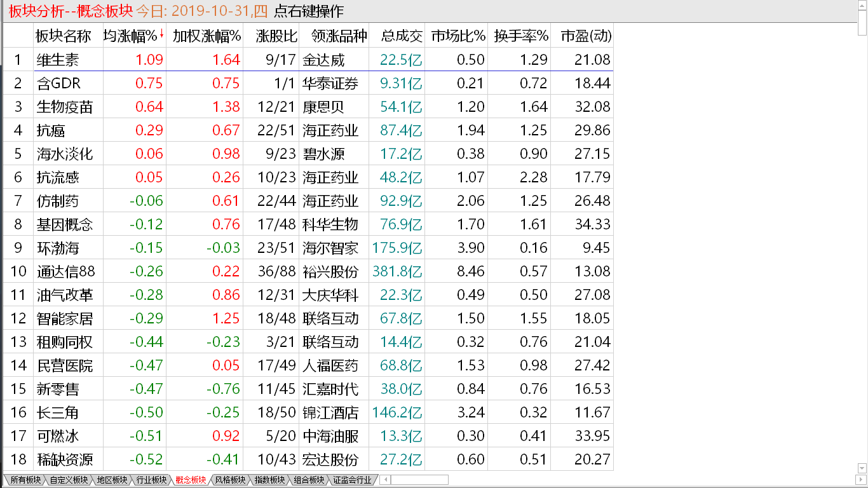Sort by 均涨幅% column header

pos(130,36)
